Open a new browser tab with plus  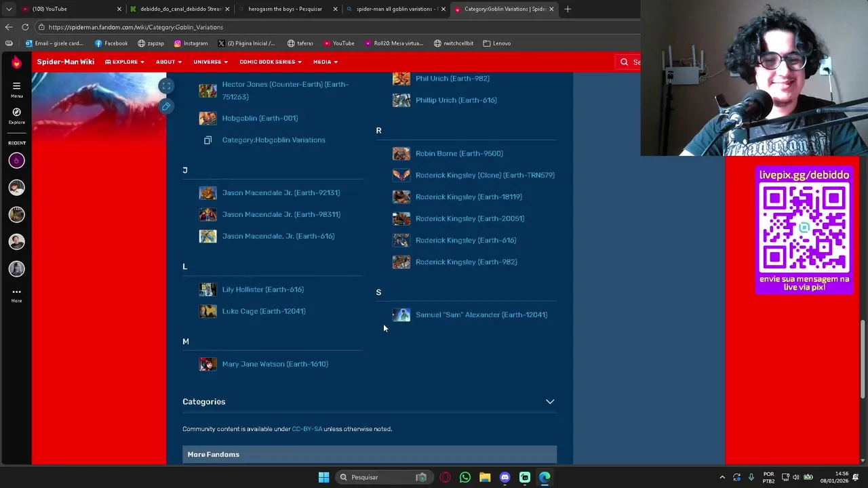click(568, 9)
